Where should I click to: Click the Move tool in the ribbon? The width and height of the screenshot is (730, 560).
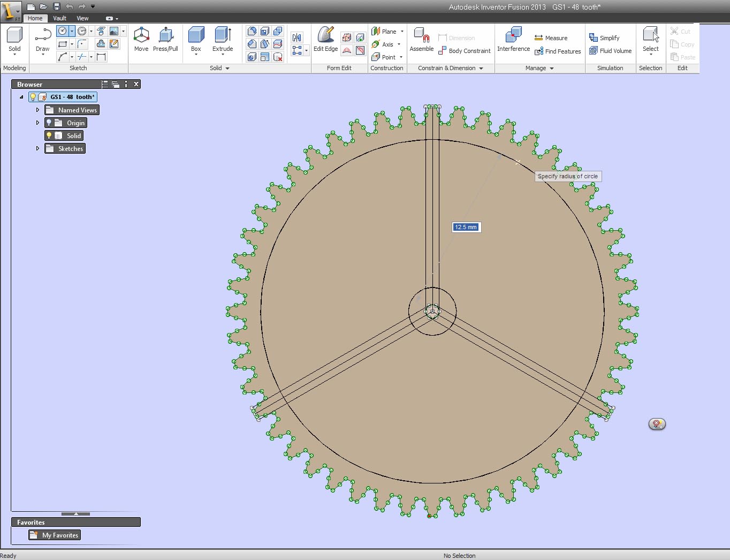pos(141,40)
